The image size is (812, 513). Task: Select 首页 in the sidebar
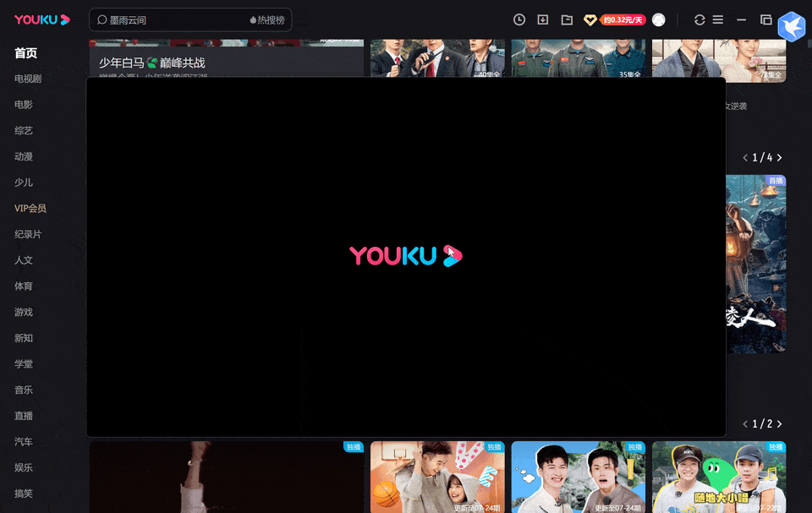[x=26, y=52]
